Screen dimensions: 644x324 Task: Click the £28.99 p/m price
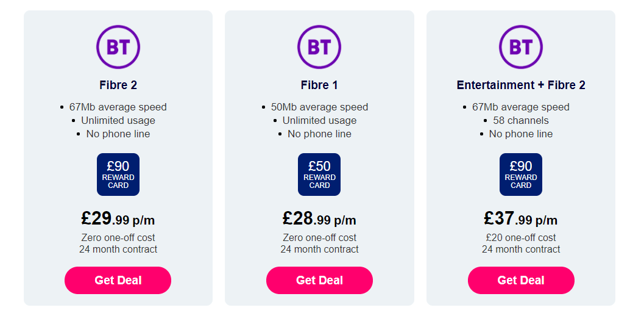(319, 218)
